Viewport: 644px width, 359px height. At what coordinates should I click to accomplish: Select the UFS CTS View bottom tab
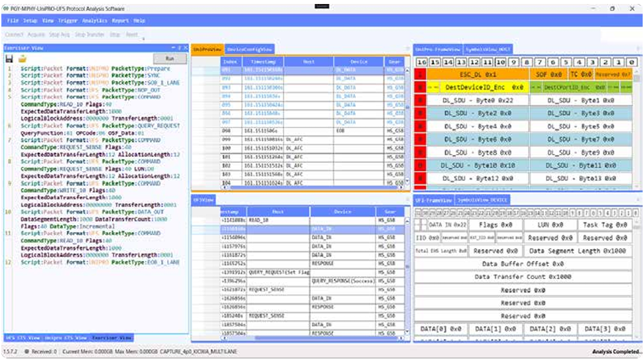[x=22, y=338]
